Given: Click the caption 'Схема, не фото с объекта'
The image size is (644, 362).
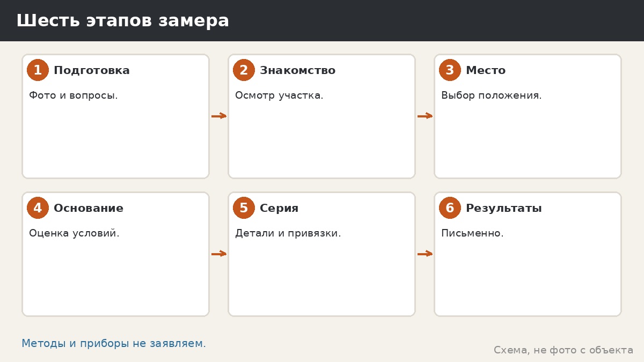Looking at the screenshot, I should point(563,350).
